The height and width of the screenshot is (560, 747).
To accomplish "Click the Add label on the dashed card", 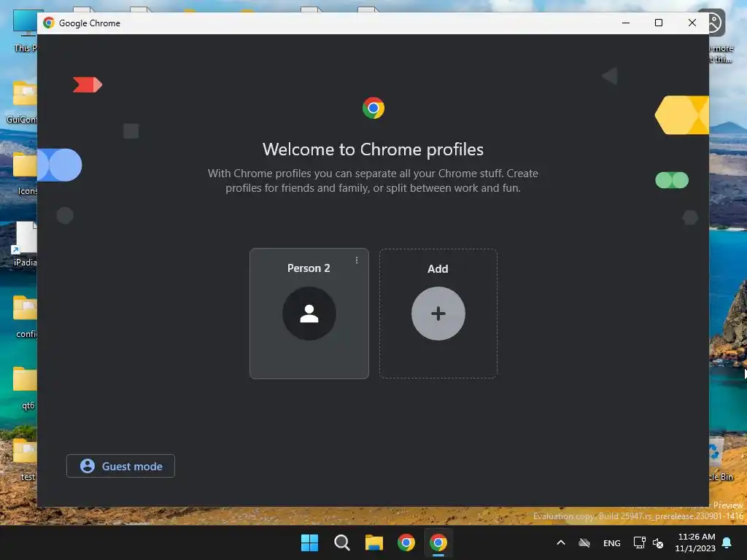I will [x=438, y=268].
